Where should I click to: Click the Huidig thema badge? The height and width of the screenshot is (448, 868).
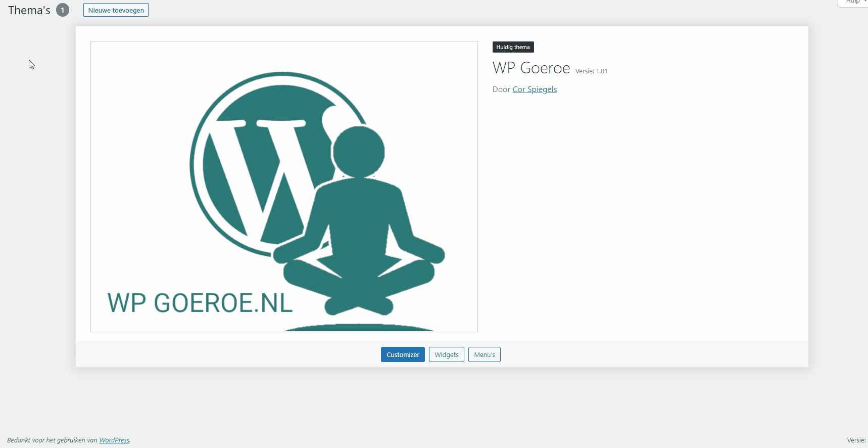tap(513, 47)
